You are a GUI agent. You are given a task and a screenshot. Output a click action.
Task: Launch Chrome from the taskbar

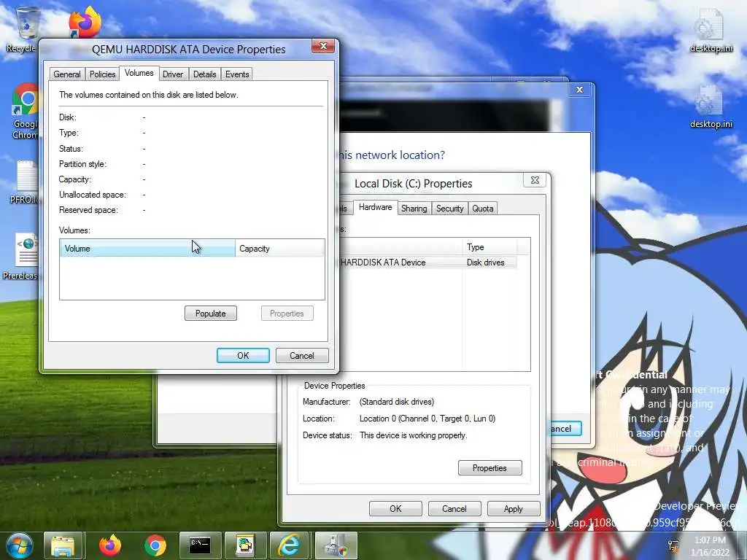[x=155, y=545]
